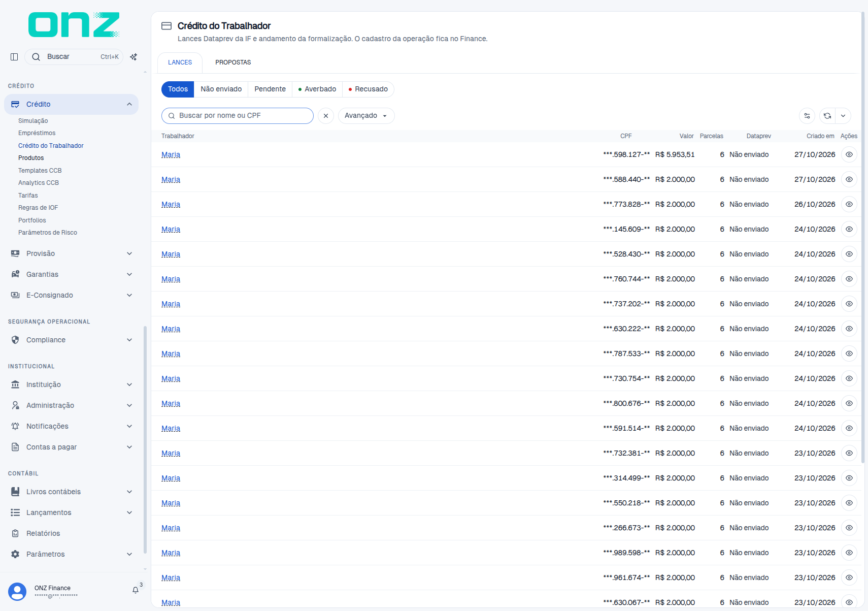This screenshot has height=611, width=868.
Task: Filter by Averbado status
Action: pyautogui.click(x=317, y=89)
